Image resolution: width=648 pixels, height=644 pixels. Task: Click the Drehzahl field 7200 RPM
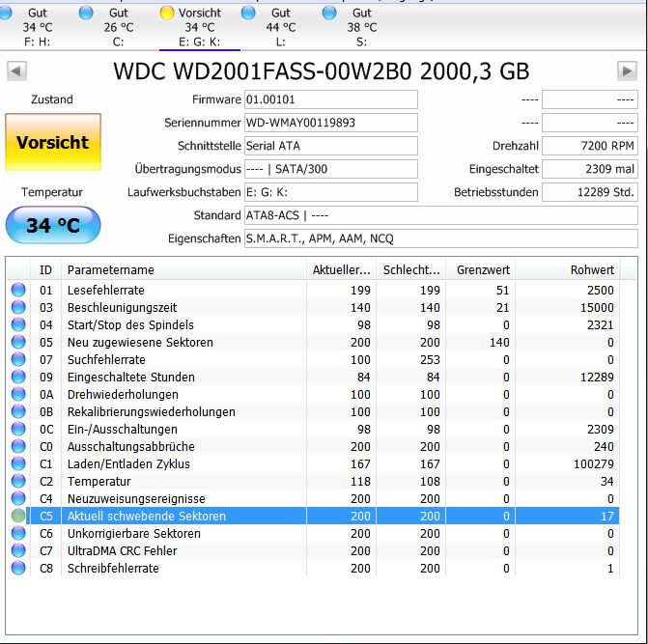(590, 146)
